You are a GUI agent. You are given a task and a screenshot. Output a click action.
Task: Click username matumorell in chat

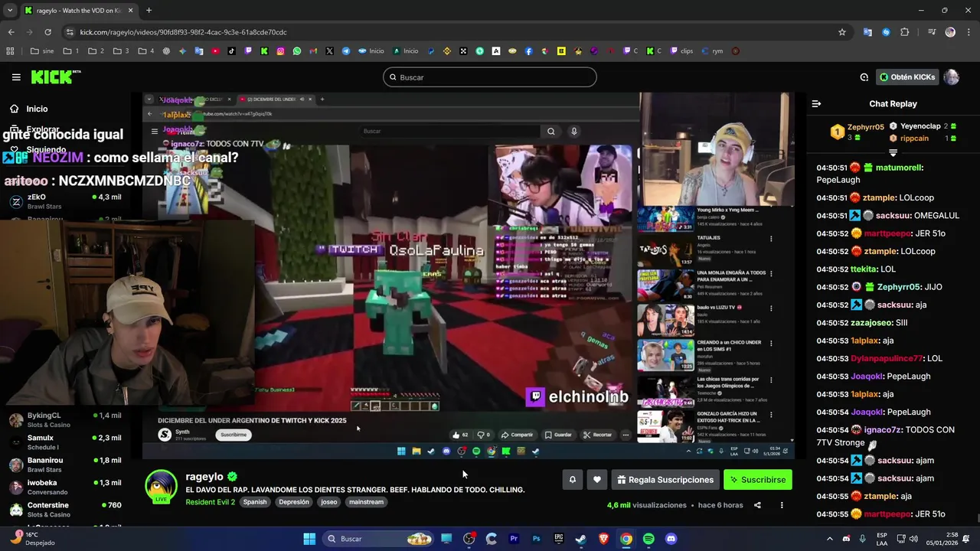899,168
